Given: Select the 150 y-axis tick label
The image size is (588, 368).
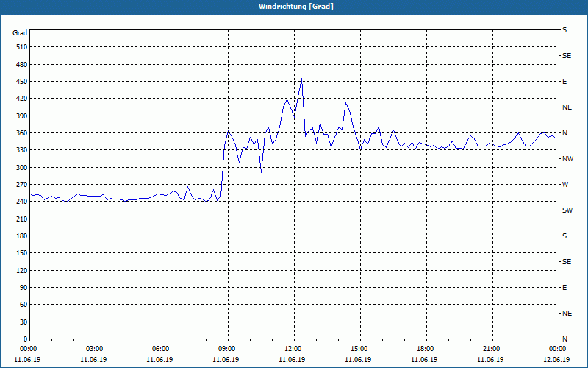Looking at the screenshot, I should point(22,253).
